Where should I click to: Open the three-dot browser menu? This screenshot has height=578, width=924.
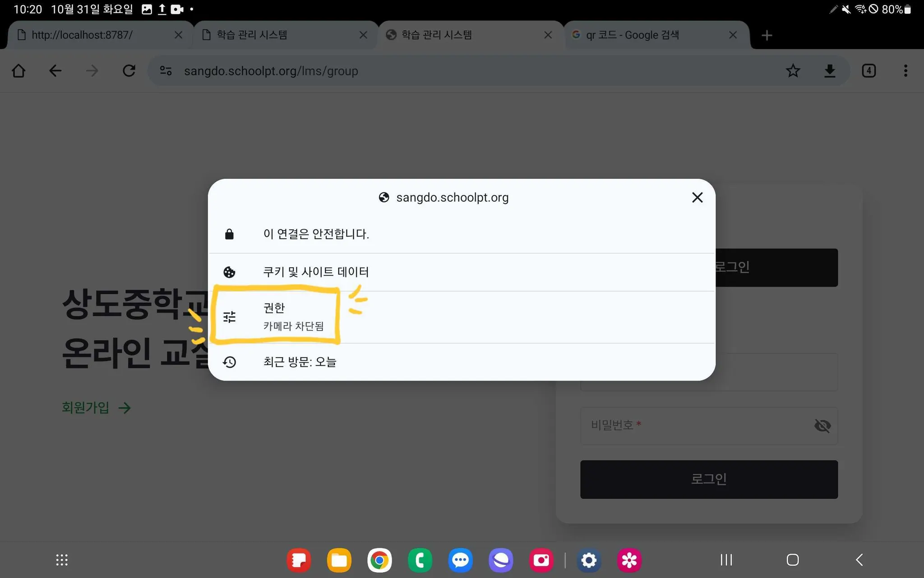[905, 71]
